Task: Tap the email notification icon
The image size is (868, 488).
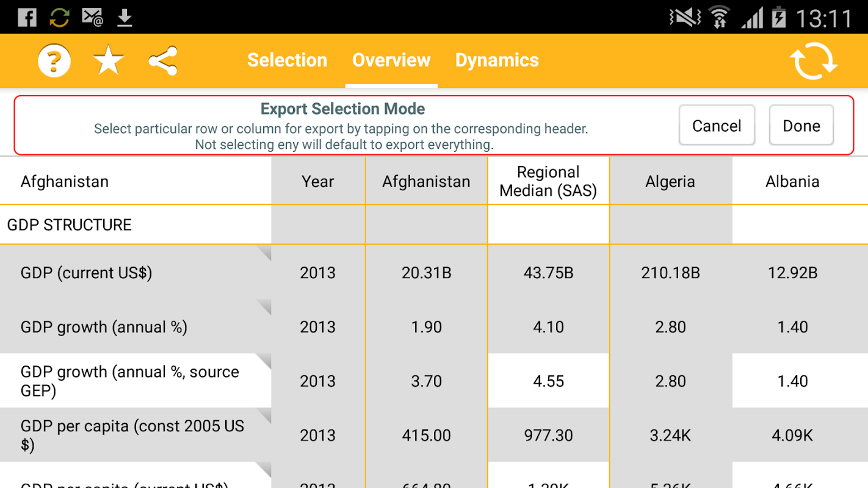Action: click(92, 17)
